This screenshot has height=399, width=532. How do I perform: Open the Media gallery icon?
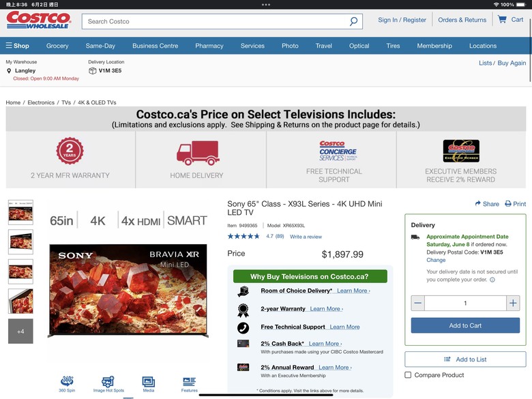coord(148,384)
